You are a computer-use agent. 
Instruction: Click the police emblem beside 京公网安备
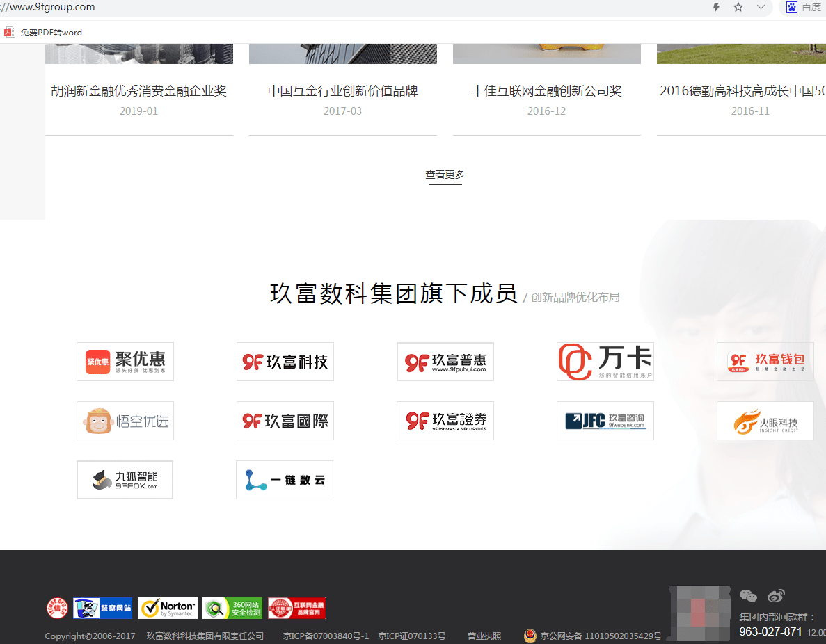coord(530,636)
